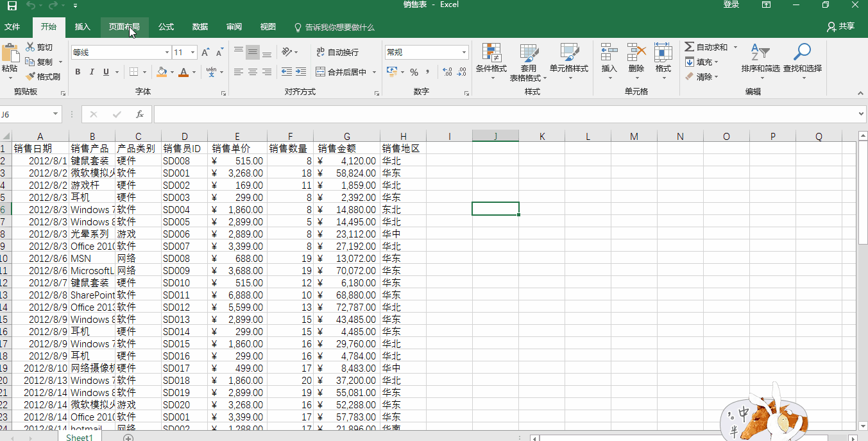The height and width of the screenshot is (441, 868).
Task: Open the font color picker swatch
Action: point(185,71)
